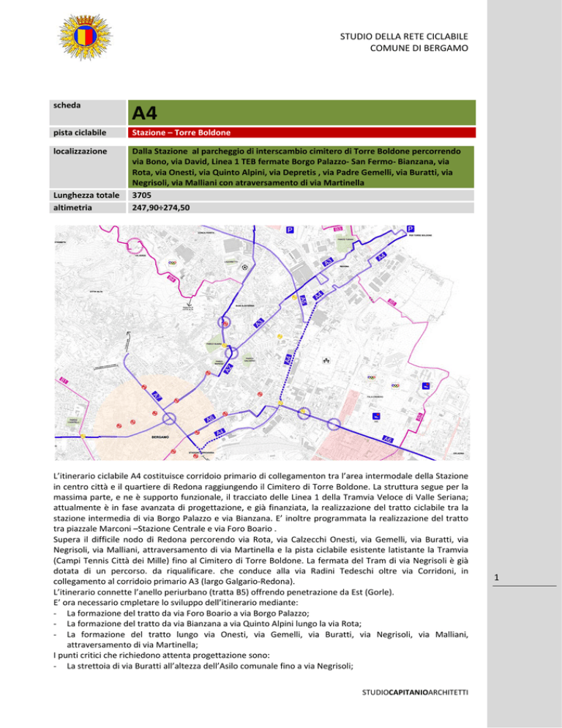Click the STUDIOCAPITANIOARCHITETTI footer text
The image size is (562, 728).
point(415,692)
